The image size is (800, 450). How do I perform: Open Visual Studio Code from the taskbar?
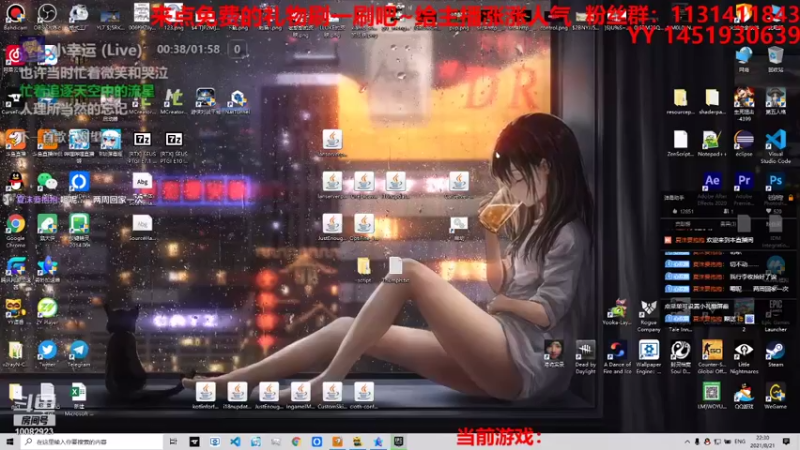(x=235, y=441)
